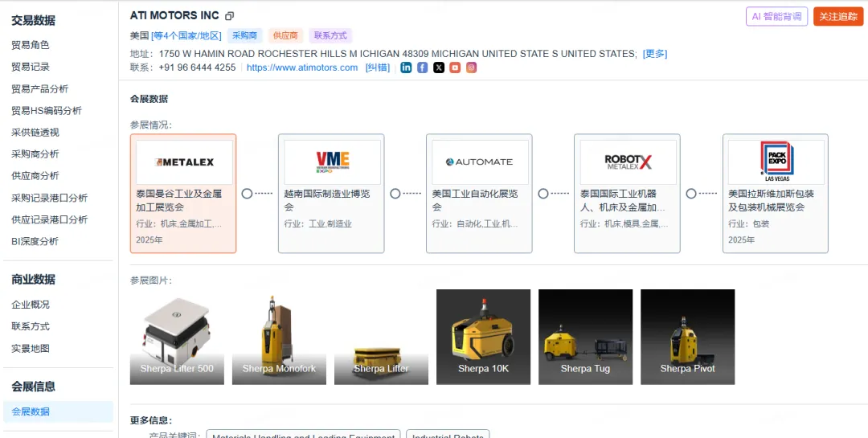Click the phone number +91 96 6444 4255

click(x=197, y=68)
